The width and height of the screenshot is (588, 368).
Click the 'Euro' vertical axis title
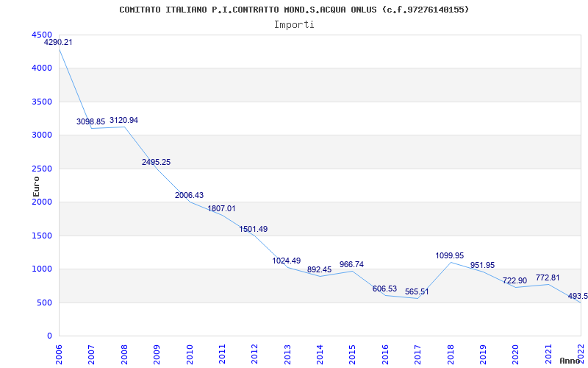[36, 187]
